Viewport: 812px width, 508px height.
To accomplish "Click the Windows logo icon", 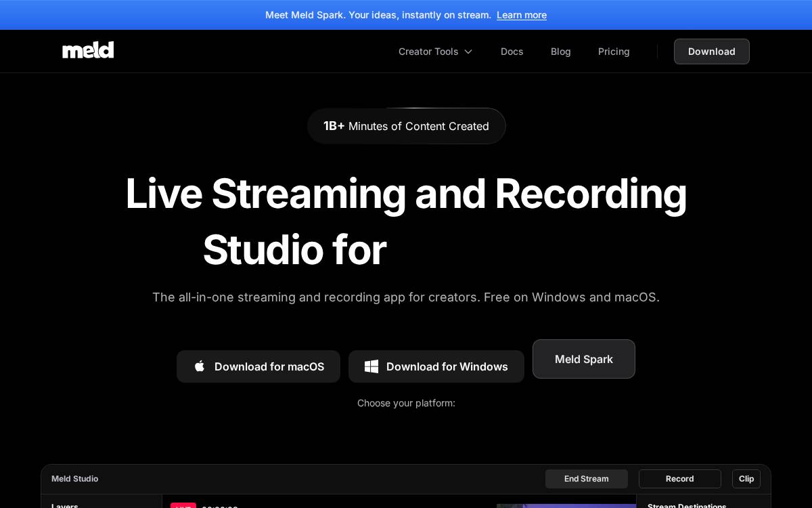I will tap(371, 366).
